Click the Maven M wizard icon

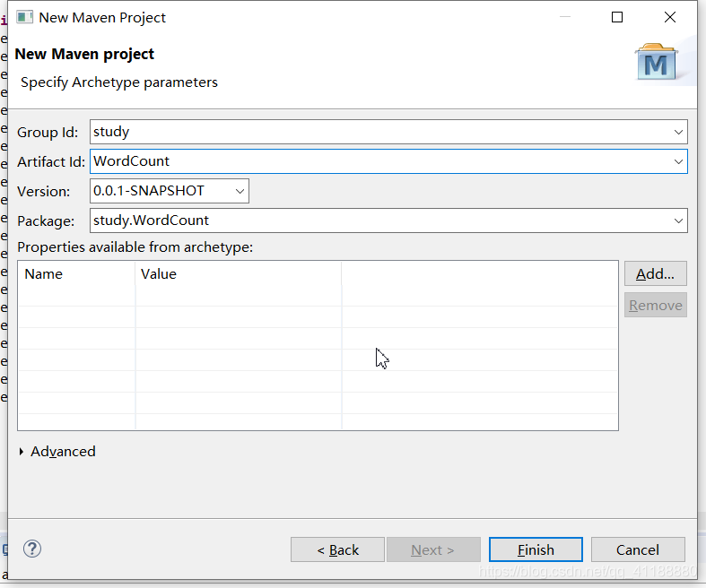(x=656, y=62)
